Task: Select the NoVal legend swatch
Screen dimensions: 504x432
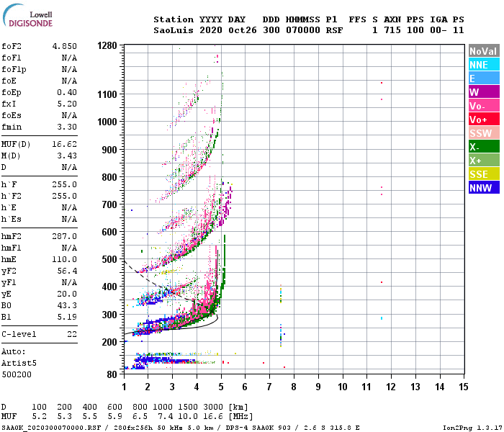Action: pyautogui.click(x=484, y=51)
